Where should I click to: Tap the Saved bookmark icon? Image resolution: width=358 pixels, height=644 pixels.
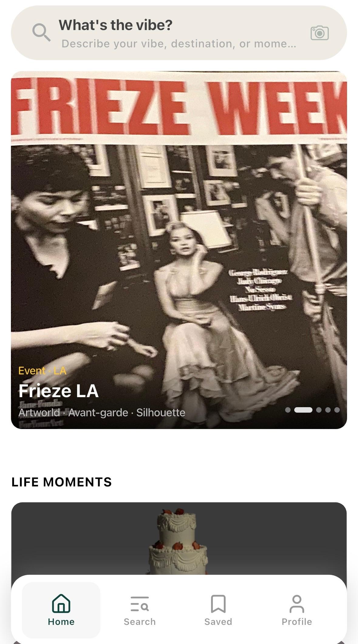[218, 604]
